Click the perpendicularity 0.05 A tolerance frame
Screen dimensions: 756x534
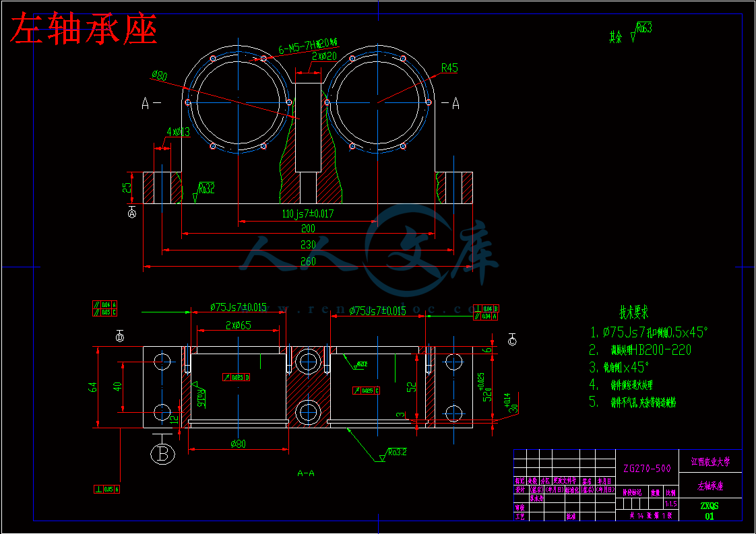tap(106, 489)
